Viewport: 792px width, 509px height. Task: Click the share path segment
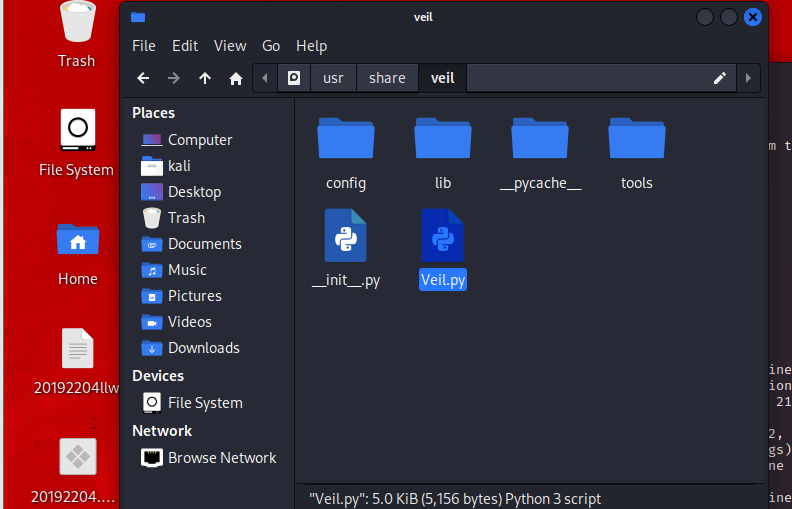click(x=387, y=78)
